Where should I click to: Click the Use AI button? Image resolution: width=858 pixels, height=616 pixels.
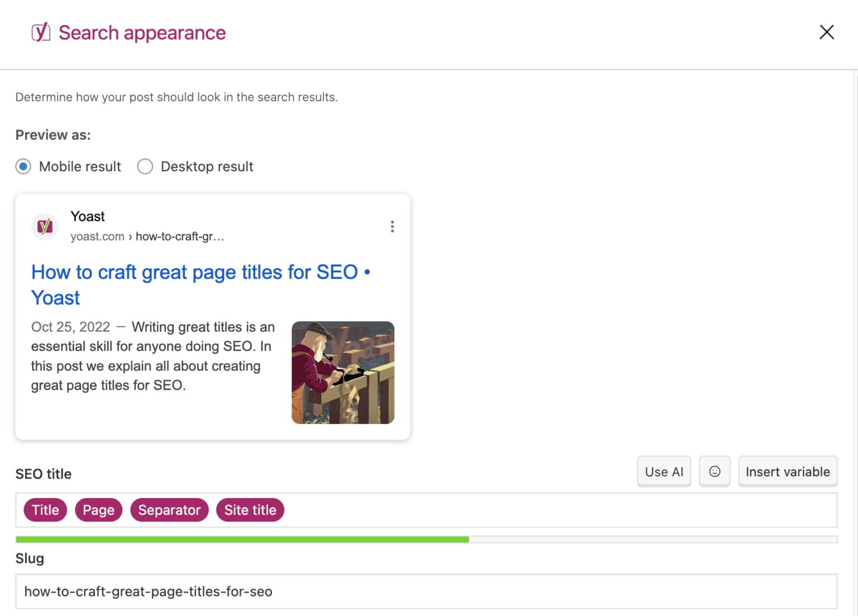[x=664, y=471]
